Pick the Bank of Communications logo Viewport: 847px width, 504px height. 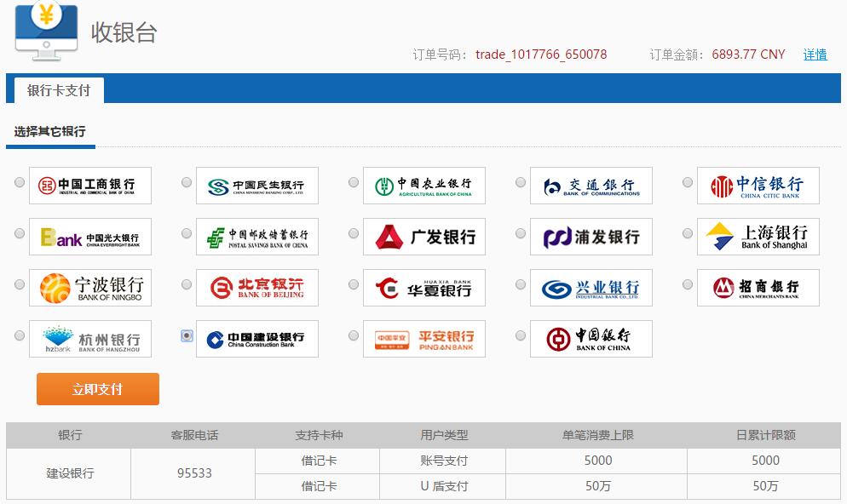[591, 186]
